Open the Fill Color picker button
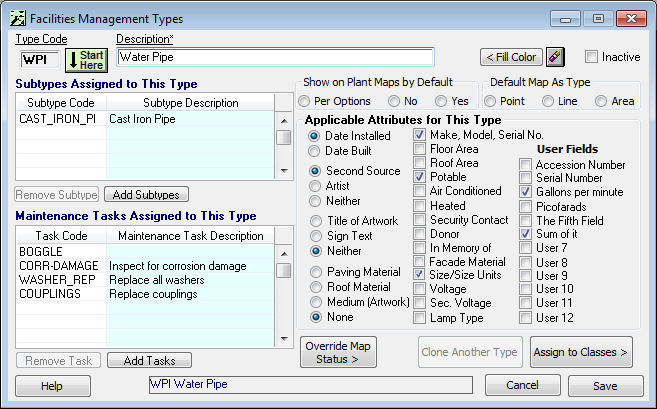 (511, 57)
